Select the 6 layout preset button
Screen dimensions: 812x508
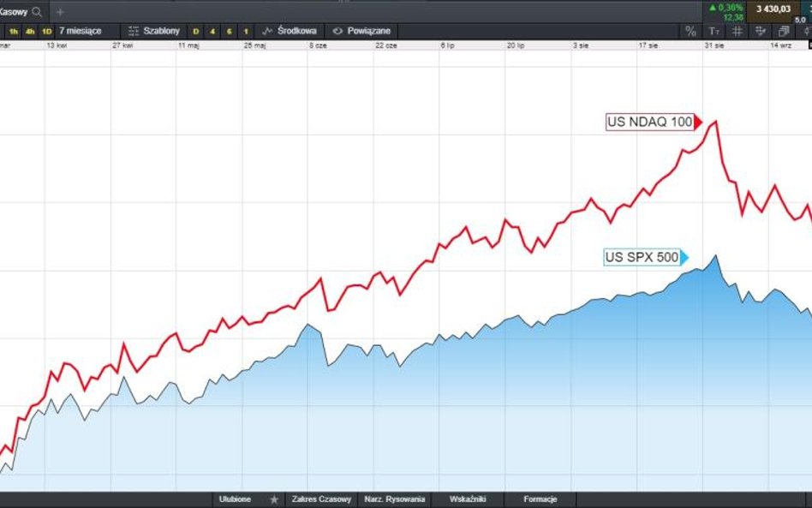click(x=229, y=32)
